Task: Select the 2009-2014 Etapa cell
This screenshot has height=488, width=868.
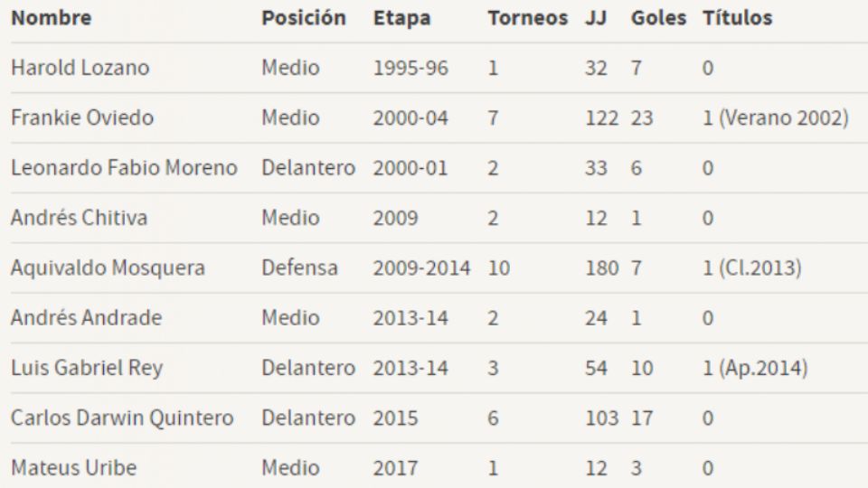Action: (x=421, y=268)
